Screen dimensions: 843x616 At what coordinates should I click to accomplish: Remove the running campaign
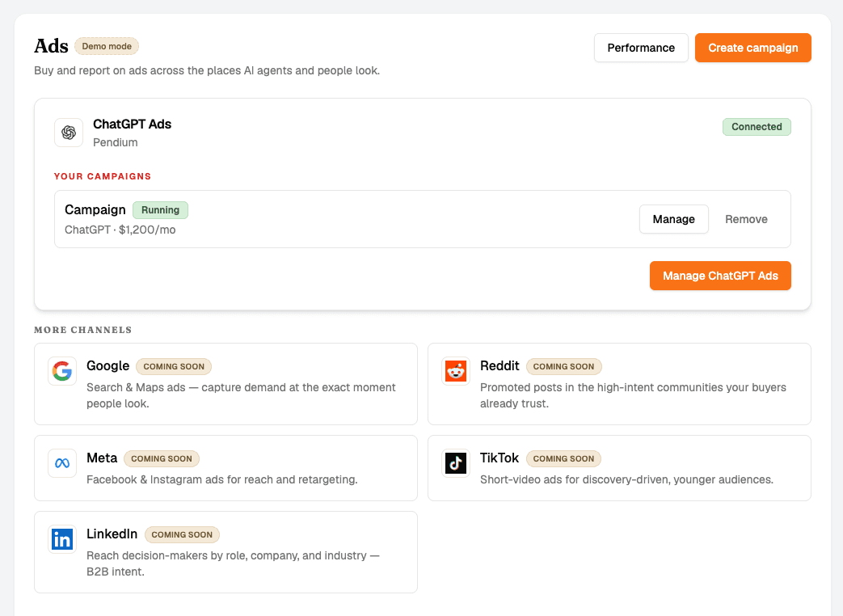click(746, 219)
